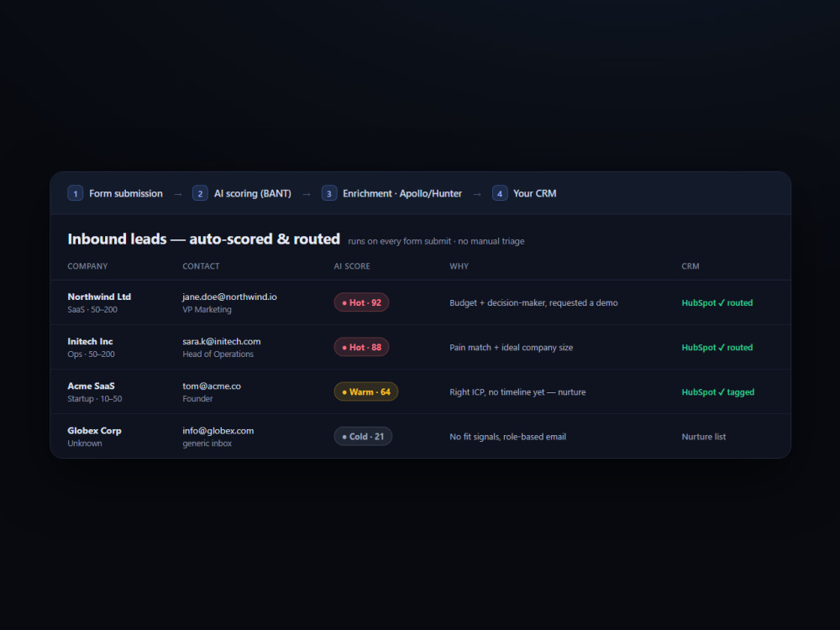Select the Form submission step label
The image size is (840, 630).
click(x=126, y=193)
